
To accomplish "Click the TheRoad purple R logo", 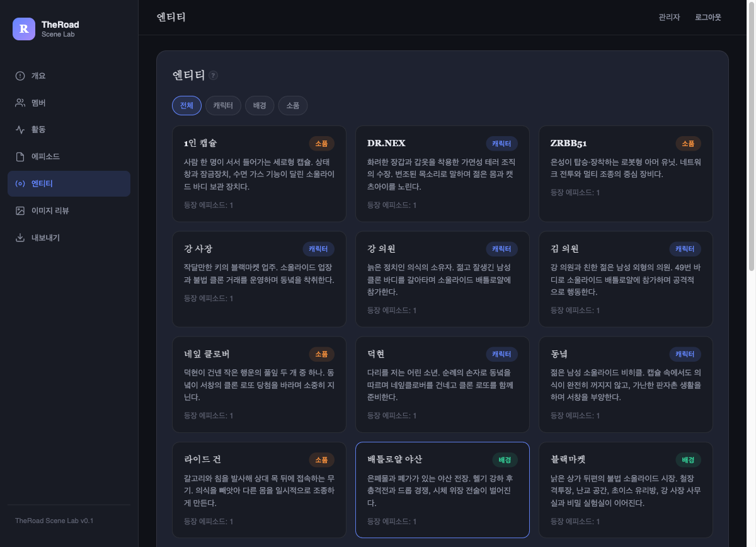I will [x=24, y=29].
